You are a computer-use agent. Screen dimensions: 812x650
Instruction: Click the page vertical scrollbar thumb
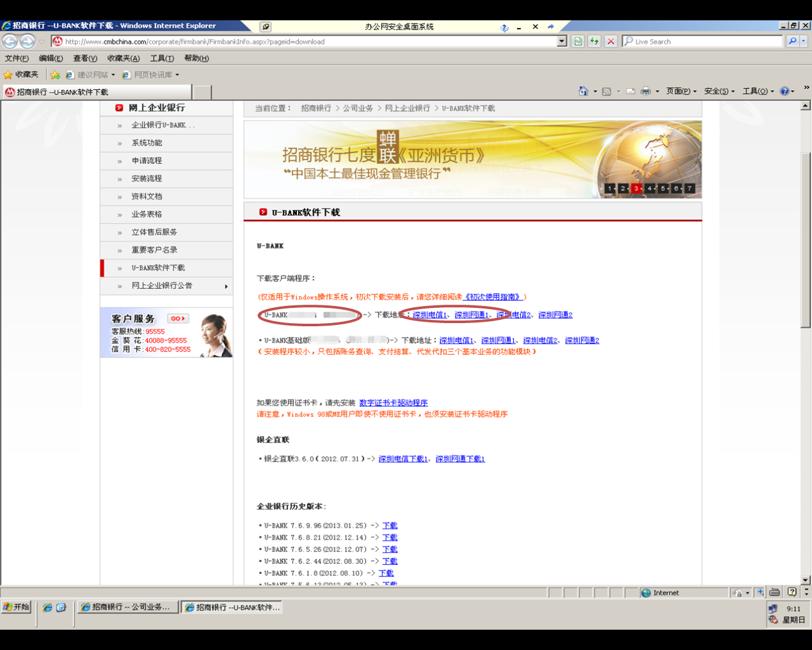point(806,241)
